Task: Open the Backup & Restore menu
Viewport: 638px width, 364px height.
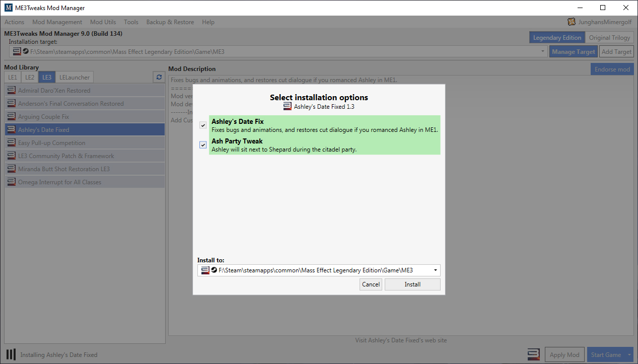Action: 170,22
